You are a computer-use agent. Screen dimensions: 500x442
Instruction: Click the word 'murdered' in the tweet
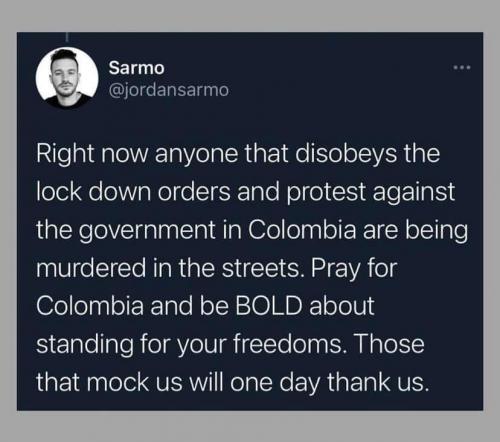[91, 268]
